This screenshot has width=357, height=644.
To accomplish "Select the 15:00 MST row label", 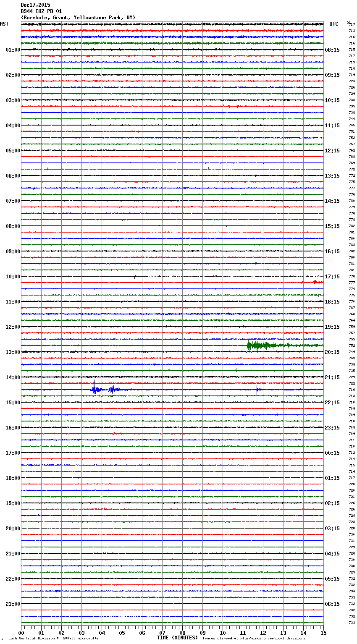I will point(13,403).
